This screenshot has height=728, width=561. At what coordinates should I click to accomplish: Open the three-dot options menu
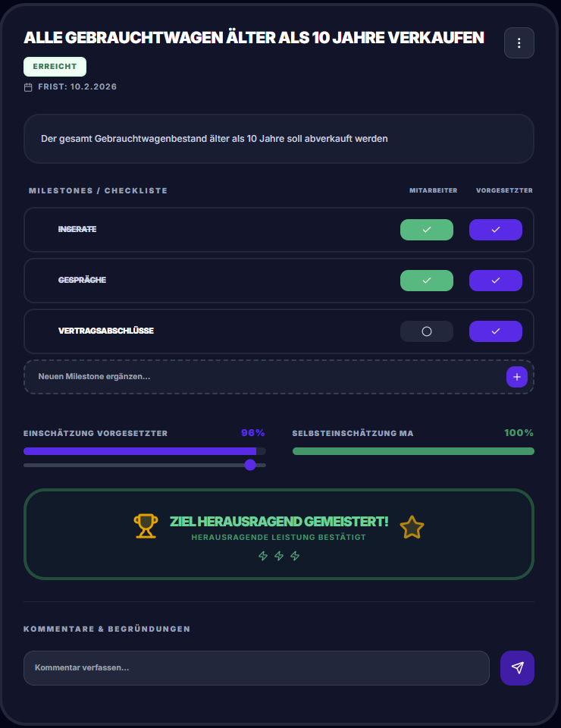[x=519, y=43]
